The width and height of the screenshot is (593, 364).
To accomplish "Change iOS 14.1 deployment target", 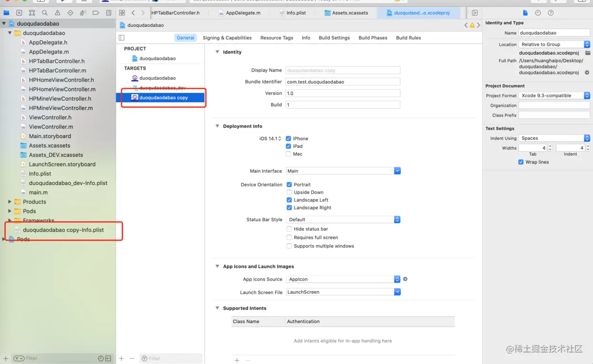I will [270, 139].
